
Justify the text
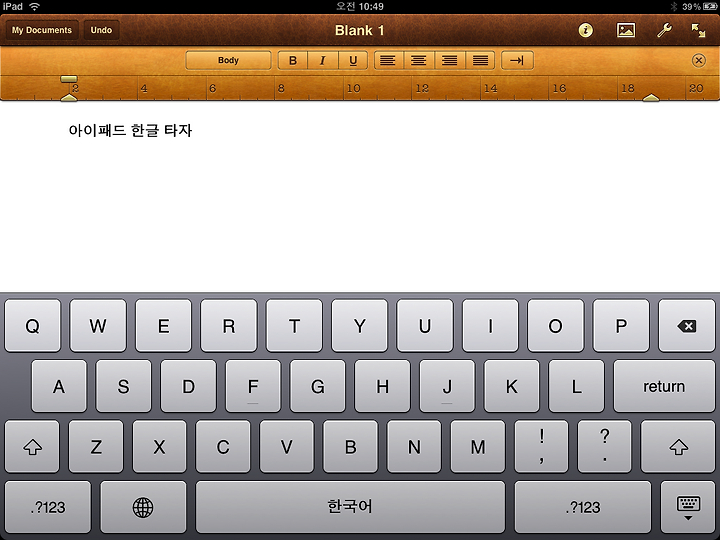click(480, 60)
